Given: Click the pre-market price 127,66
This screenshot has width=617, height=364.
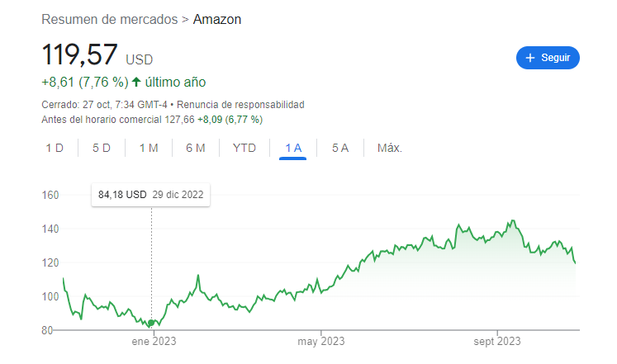Looking at the screenshot, I should [x=181, y=120].
